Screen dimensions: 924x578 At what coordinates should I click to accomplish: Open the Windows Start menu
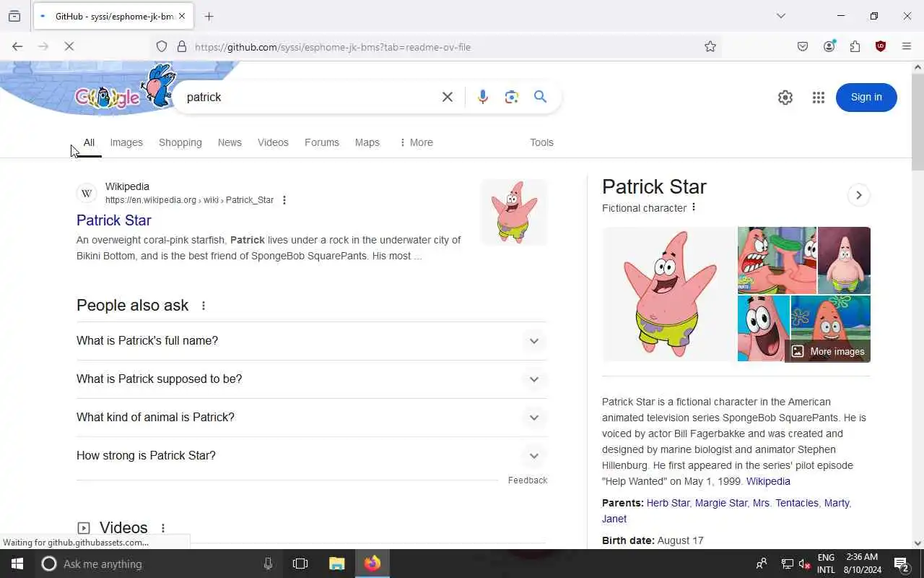pyautogui.click(x=17, y=564)
